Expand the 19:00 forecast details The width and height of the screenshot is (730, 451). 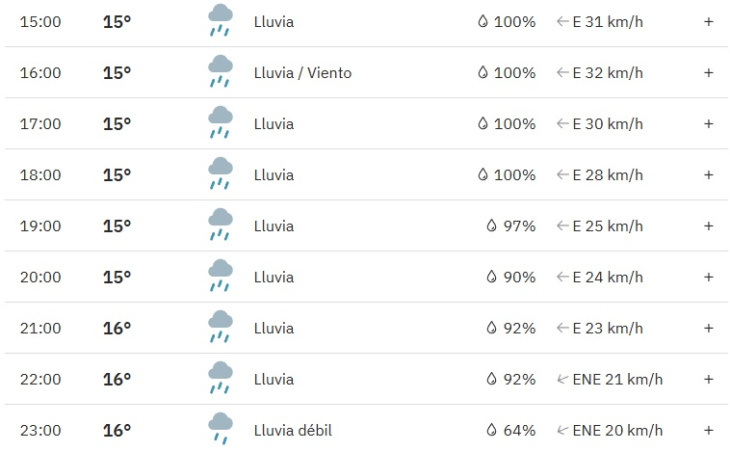tap(708, 226)
